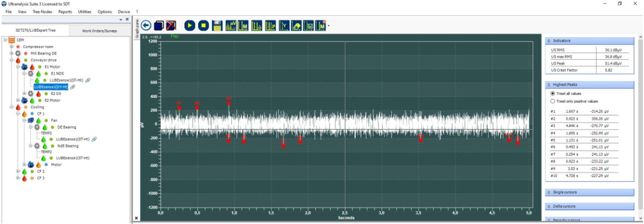Click the stacked windows icon
The width and height of the screenshot is (644, 224).
coord(159,25)
